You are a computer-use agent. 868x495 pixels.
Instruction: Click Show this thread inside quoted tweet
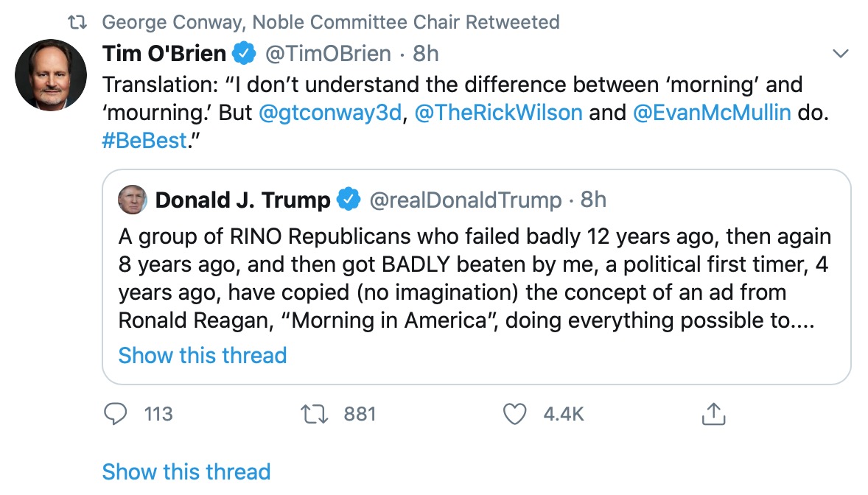(x=203, y=355)
